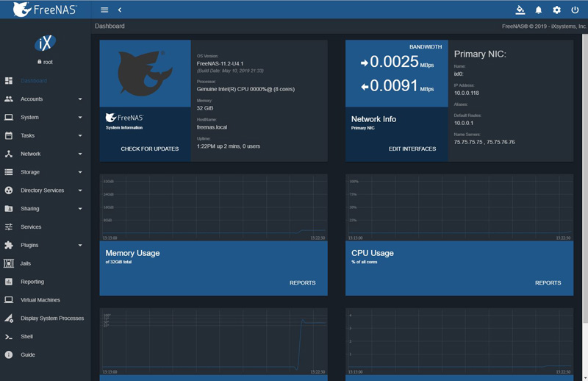
Task: Click the theme paint bucket icon
Action: [520, 10]
